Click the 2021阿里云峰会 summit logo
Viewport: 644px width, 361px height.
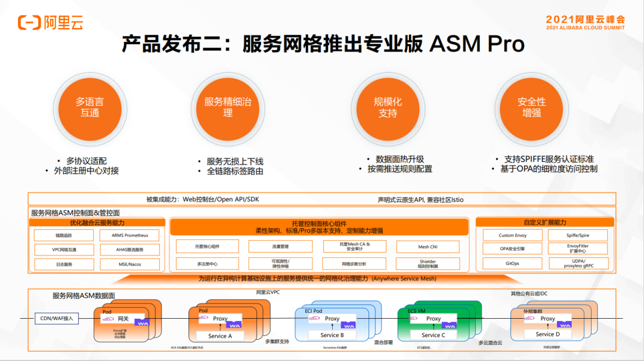point(586,22)
